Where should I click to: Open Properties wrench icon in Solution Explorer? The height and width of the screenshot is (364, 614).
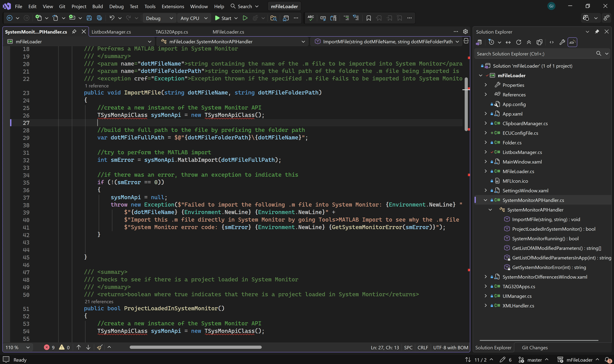562,42
